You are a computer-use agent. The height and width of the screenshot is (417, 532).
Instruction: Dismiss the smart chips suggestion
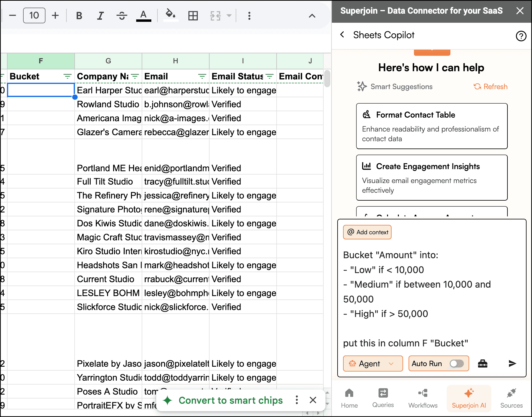(313, 400)
